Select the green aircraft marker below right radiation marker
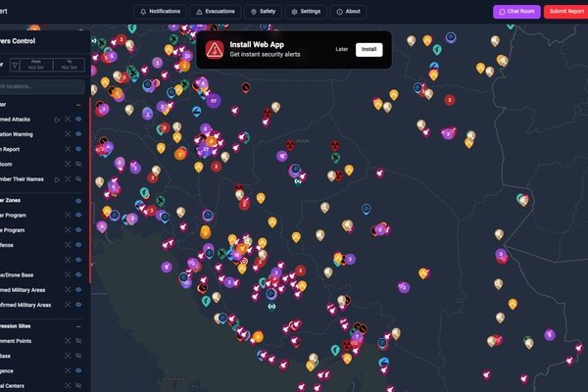 pyautogui.click(x=335, y=158)
